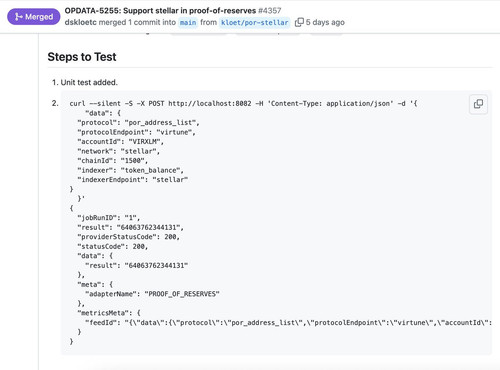Click the #4357 pull request number
This screenshot has width=500, height=370.
270,11
